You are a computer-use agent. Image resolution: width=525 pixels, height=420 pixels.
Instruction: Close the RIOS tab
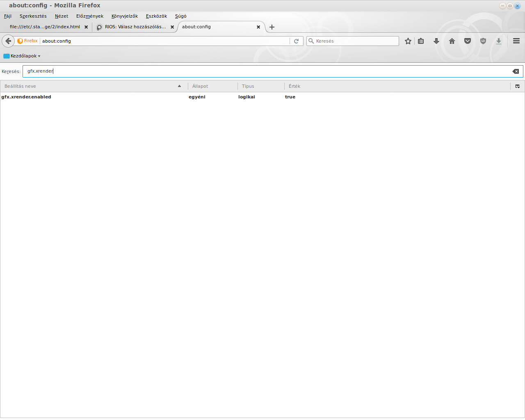[x=172, y=27]
